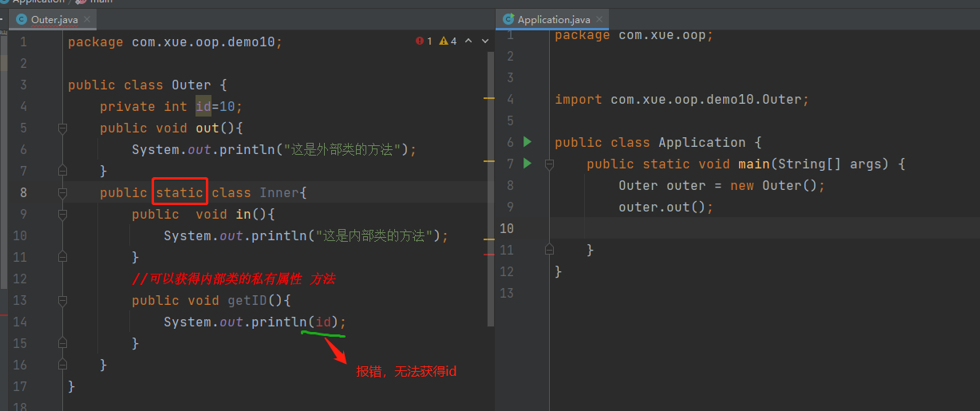This screenshot has height=411, width=980.
Task: Run Application class from gutter arrow
Action: pos(527,141)
